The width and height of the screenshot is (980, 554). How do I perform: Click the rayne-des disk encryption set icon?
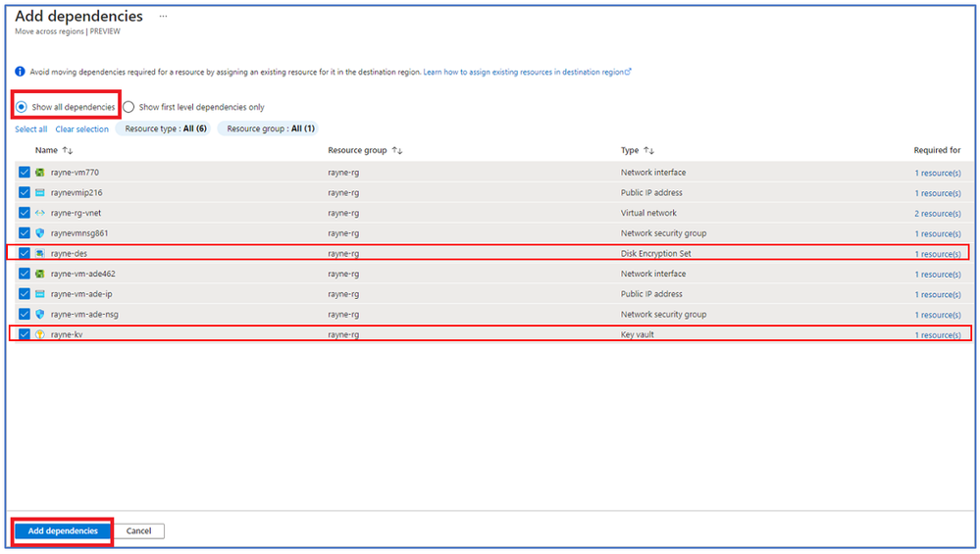(x=40, y=254)
